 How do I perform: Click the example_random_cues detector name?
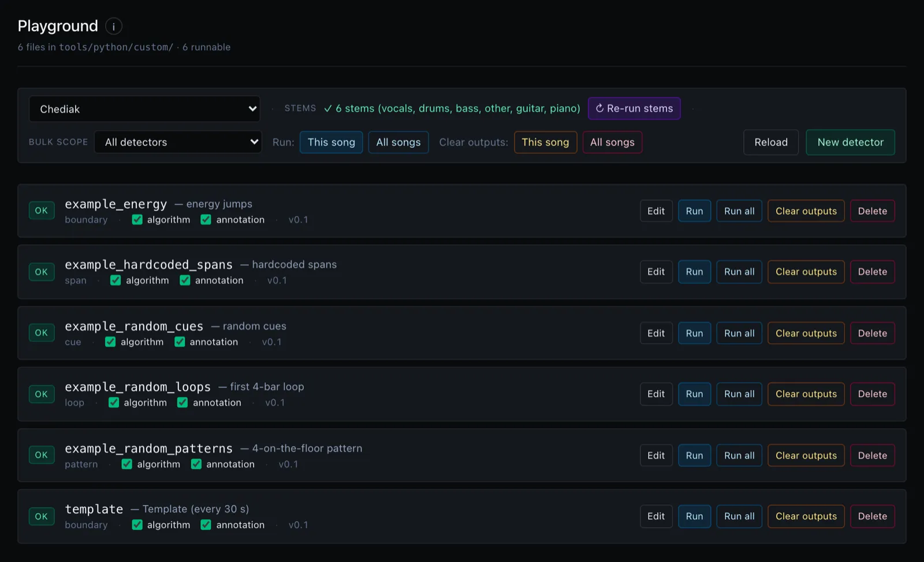[134, 327]
